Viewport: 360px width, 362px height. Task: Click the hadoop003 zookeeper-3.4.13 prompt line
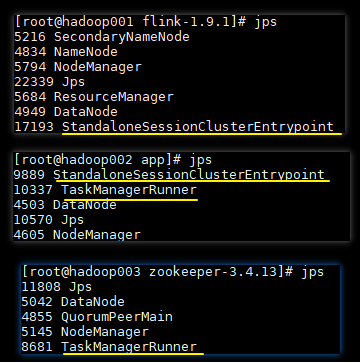pos(173,272)
